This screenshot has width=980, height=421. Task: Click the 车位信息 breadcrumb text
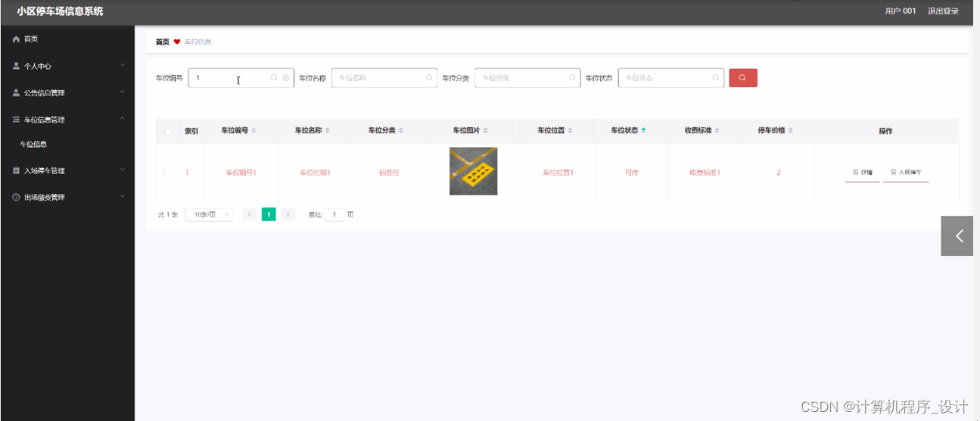(x=198, y=42)
